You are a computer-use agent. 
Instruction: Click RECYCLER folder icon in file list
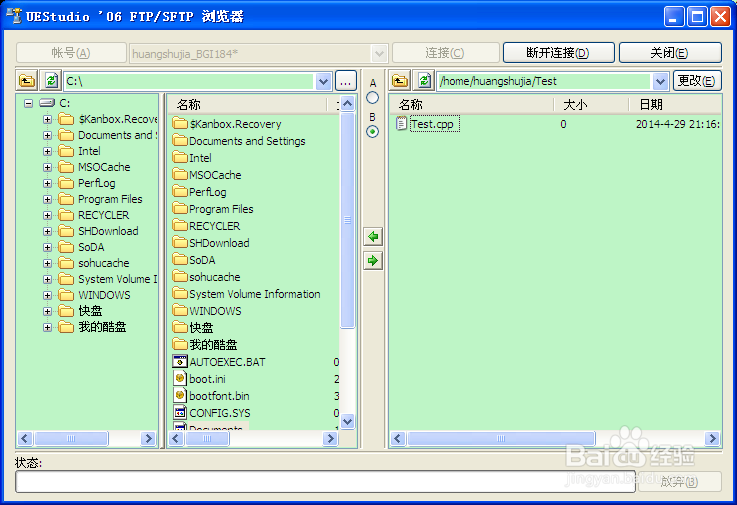(180, 226)
